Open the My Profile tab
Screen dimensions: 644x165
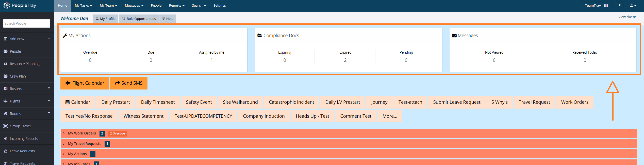[x=105, y=19]
